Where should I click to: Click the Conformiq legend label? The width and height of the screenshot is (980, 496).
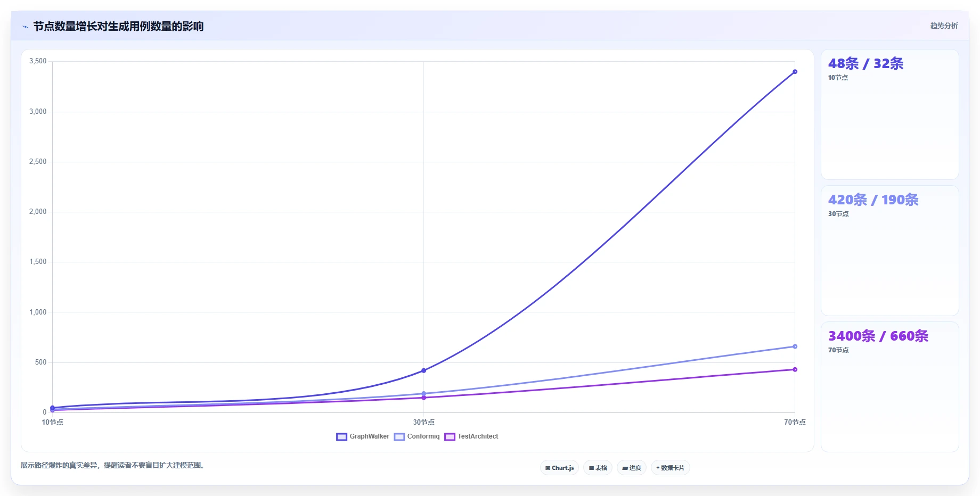[423, 436]
